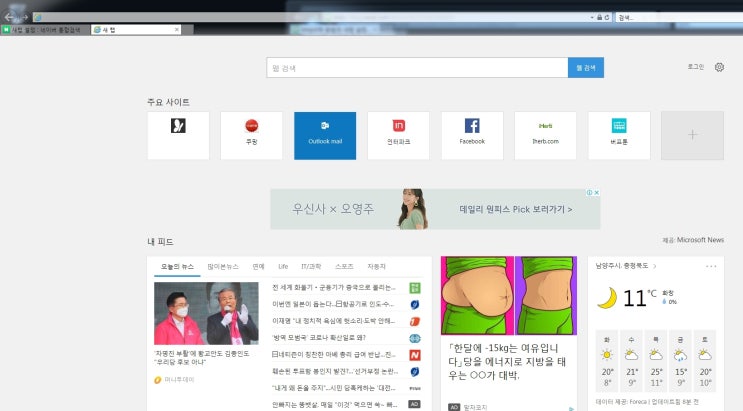Viewport: 743px width, 411px height.
Task: Click the 주요 사이트 heading
Action: pos(168,102)
